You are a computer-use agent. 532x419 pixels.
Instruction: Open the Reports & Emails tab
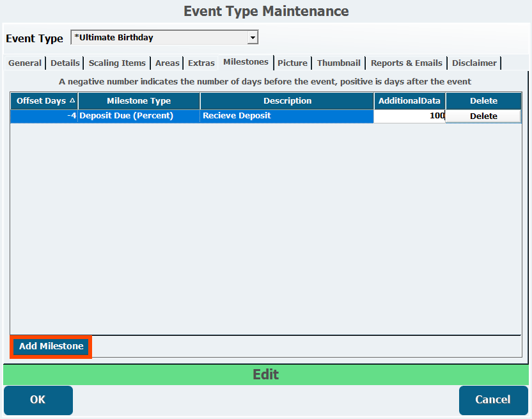407,63
